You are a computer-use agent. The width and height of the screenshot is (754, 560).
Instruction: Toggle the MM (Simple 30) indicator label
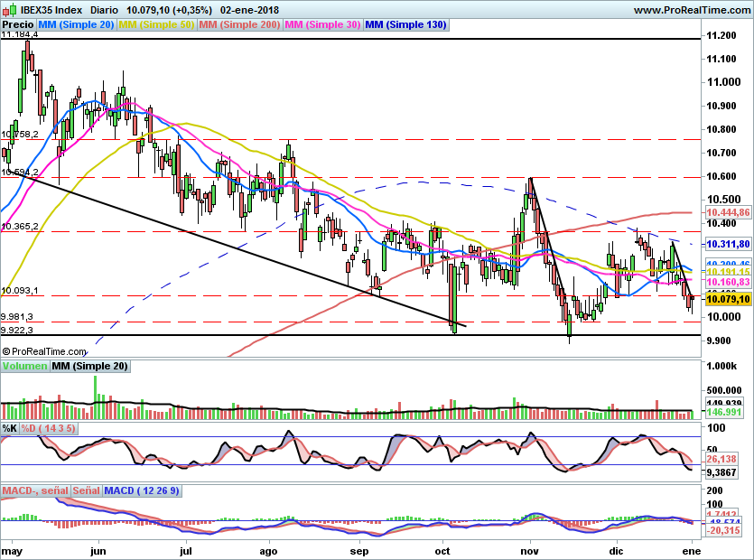[x=322, y=25]
